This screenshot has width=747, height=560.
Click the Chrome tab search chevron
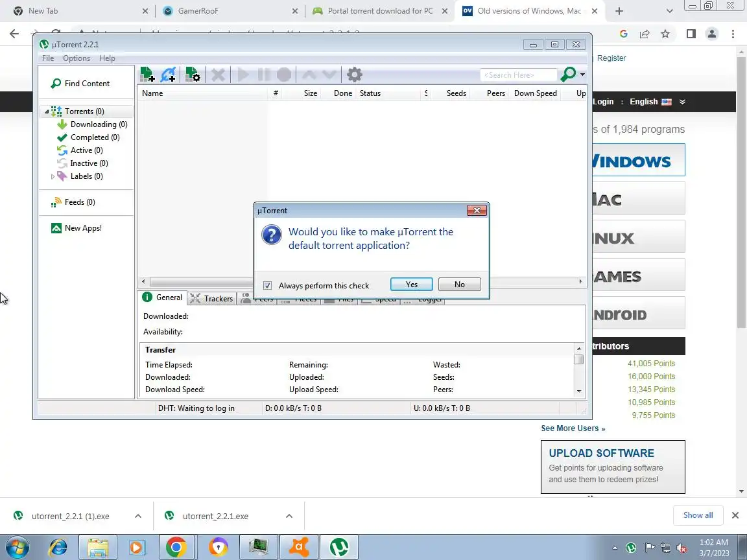pyautogui.click(x=669, y=11)
